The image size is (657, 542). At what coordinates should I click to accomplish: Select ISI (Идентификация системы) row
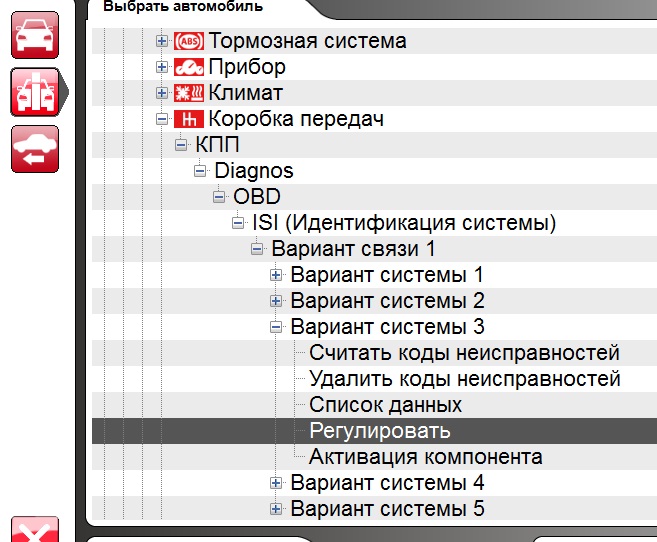tap(404, 223)
